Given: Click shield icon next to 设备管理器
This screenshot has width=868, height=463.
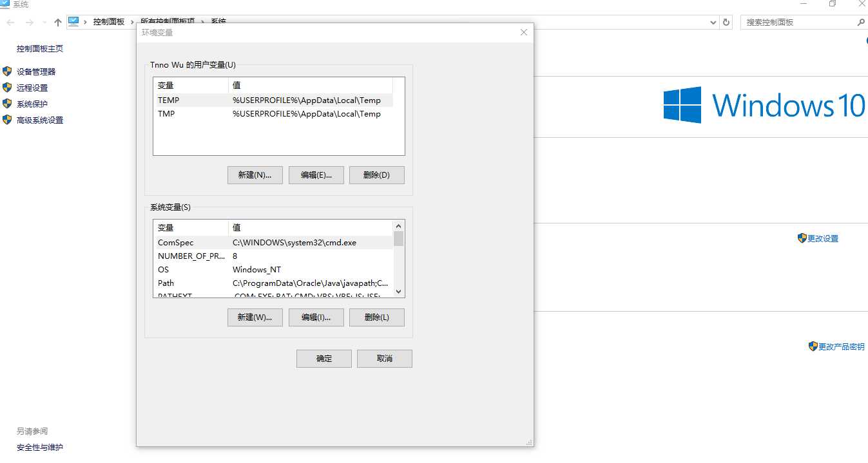Looking at the screenshot, I should coord(7,71).
